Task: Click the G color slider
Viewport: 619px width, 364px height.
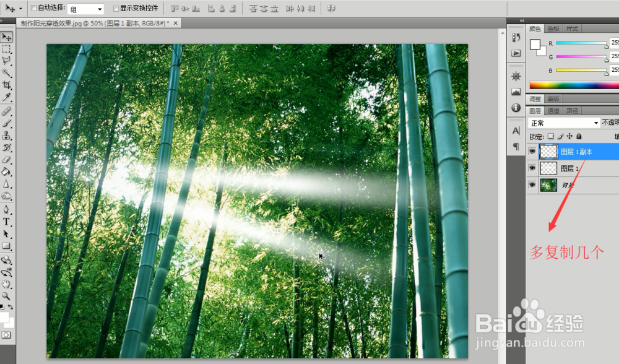Action: [582, 57]
